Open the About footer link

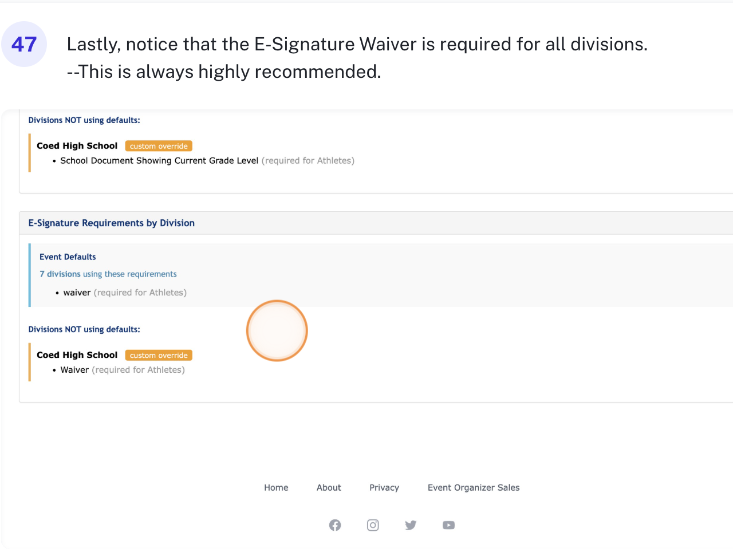329,488
